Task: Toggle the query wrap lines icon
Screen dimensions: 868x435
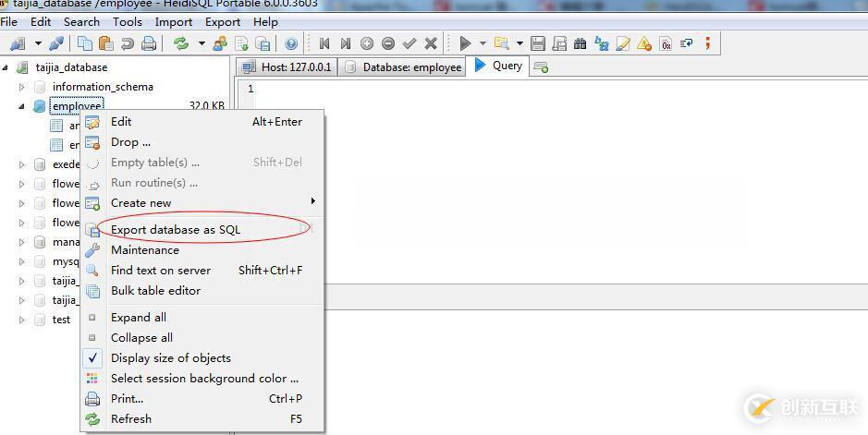Action: 687,43
